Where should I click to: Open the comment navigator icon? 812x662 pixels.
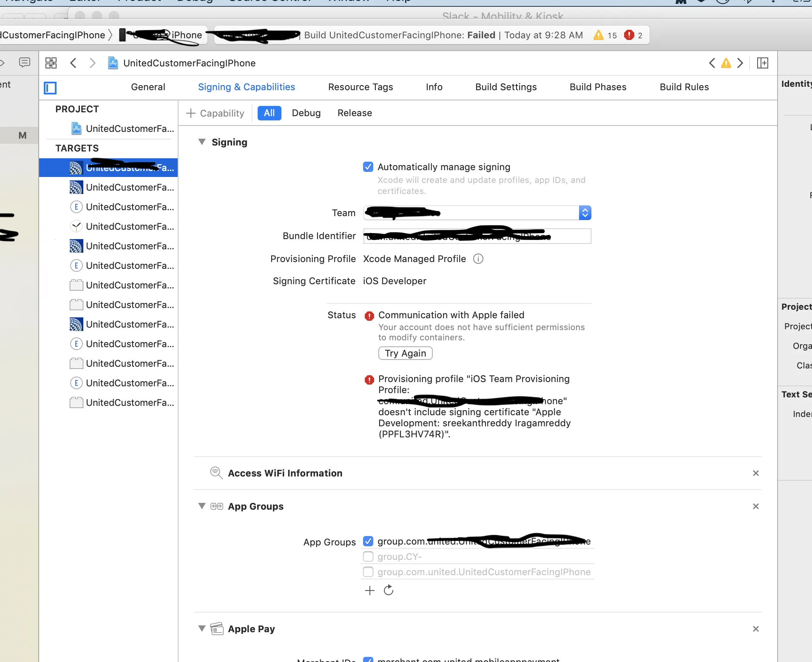pos(25,63)
